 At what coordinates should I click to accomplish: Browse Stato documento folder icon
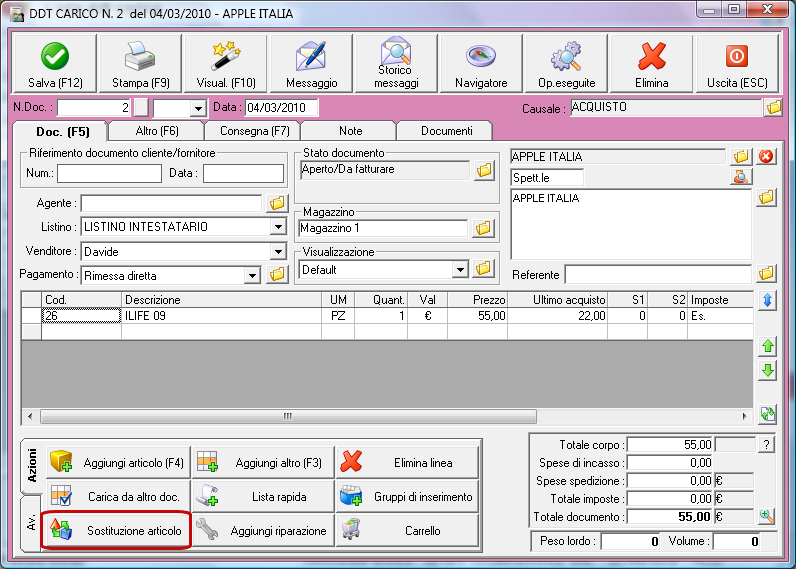[484, 170]
